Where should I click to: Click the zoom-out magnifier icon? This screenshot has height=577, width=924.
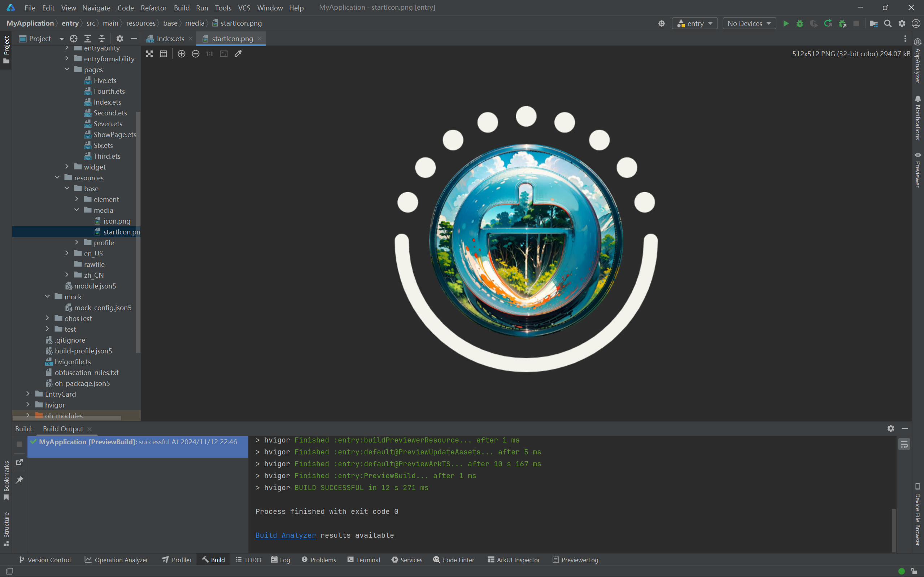196,54
